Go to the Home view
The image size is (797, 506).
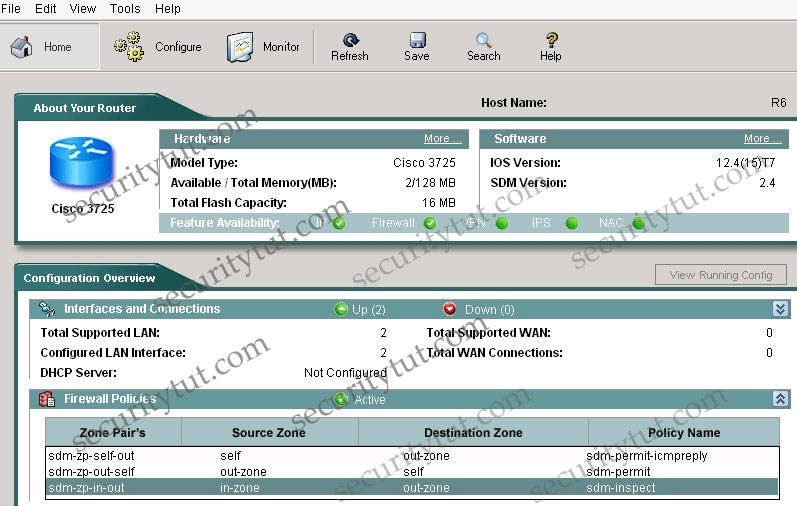pos(49,47)
